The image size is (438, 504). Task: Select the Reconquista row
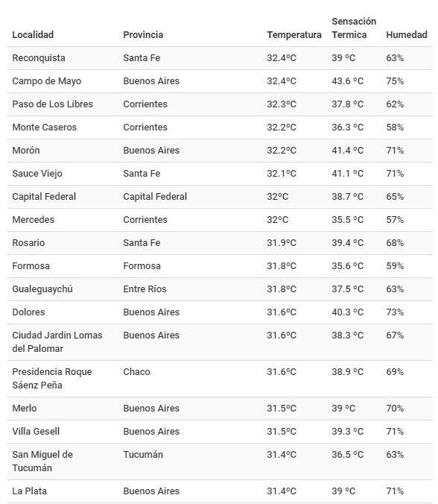point(220,58)
